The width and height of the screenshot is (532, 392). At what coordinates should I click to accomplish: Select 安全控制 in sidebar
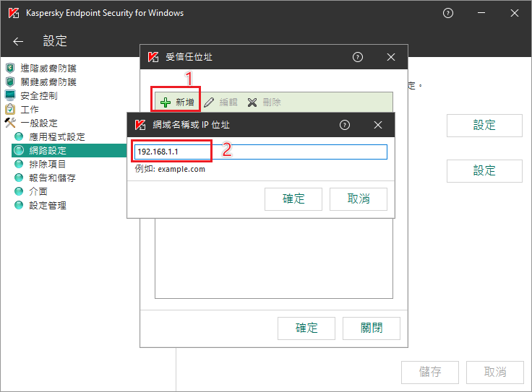click(x=39, y=96)
